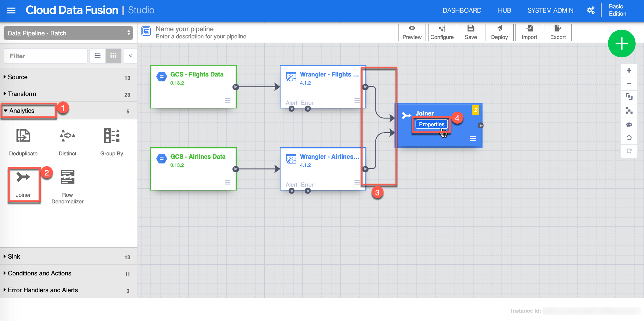Choose the Group By plugin
This screenshot has width=644, height=321.
pyautogui.click(x=112, y=136)
